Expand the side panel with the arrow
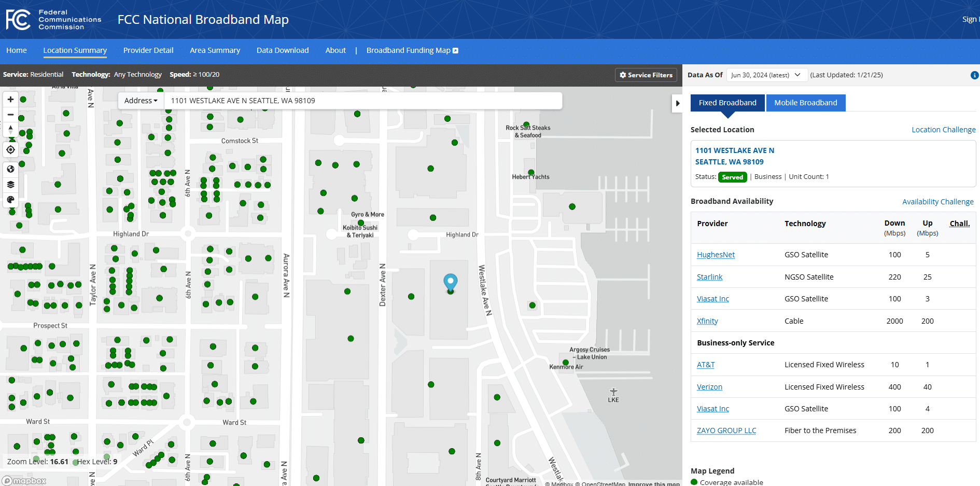Image resolution: width=980 pixels, height=486 pixels. click(x=677, y=103)
